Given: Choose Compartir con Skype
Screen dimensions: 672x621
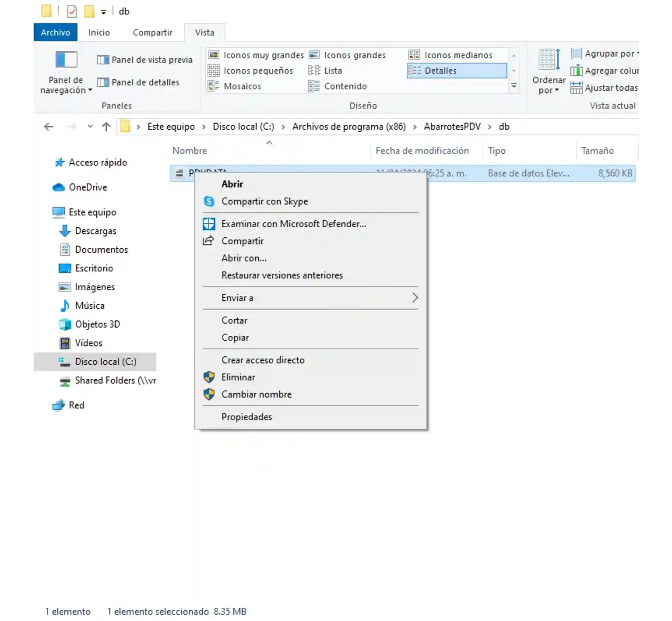Looking at the screenshot, I should 310,201.
